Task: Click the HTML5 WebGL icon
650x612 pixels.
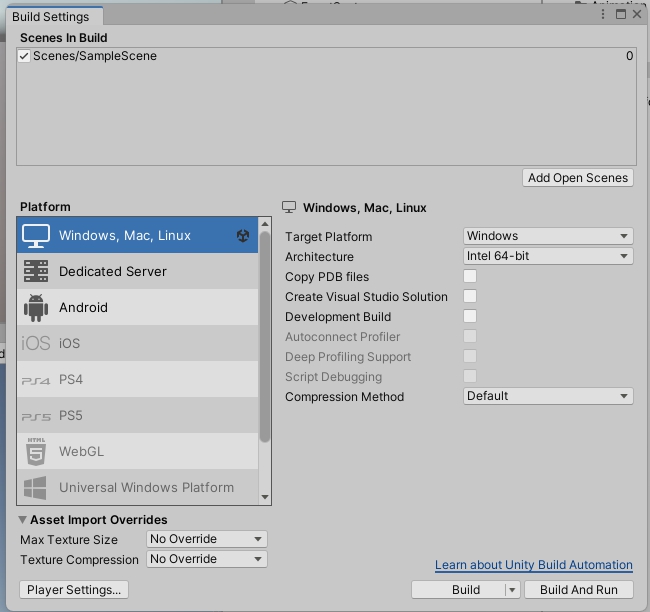Action: (x=36, y=452)
